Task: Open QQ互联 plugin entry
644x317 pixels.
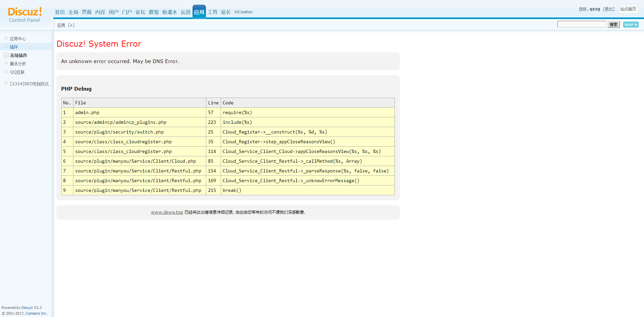Action: click(17, 72)
